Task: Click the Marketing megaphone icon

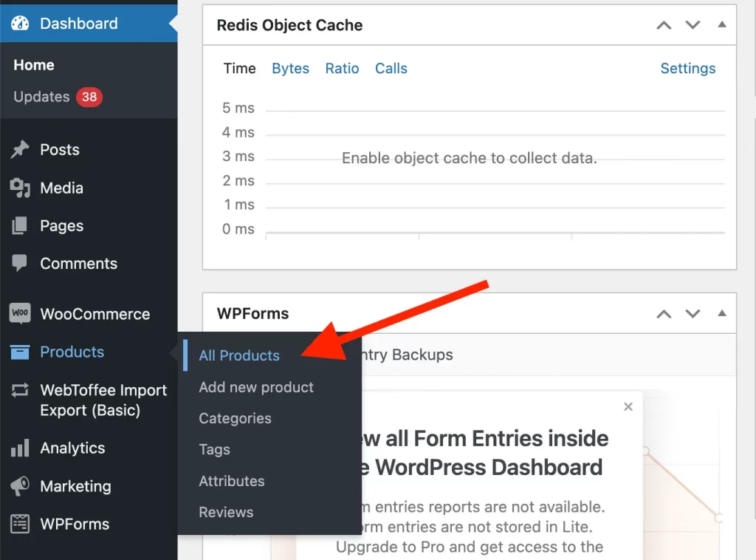Action: 20,486
